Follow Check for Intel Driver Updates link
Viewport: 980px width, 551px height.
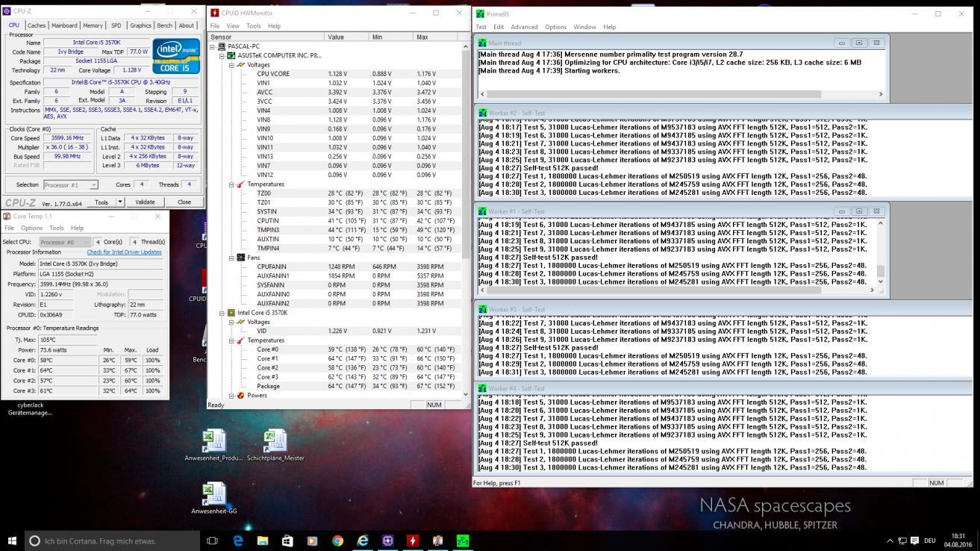pos(124,252)
